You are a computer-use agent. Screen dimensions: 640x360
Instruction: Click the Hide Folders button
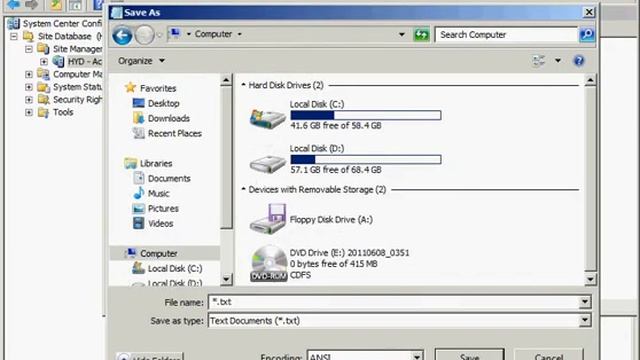[x=149, y=356]
